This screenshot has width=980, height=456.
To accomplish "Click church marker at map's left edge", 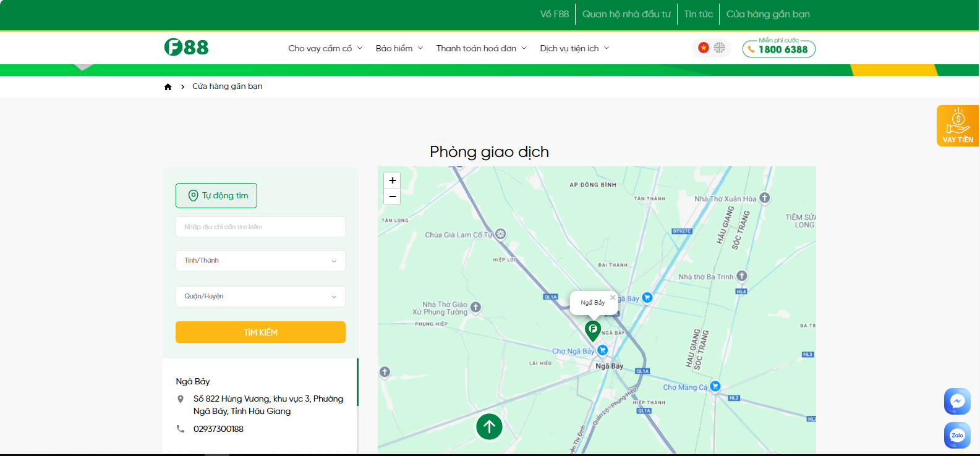I will [385, 371].
